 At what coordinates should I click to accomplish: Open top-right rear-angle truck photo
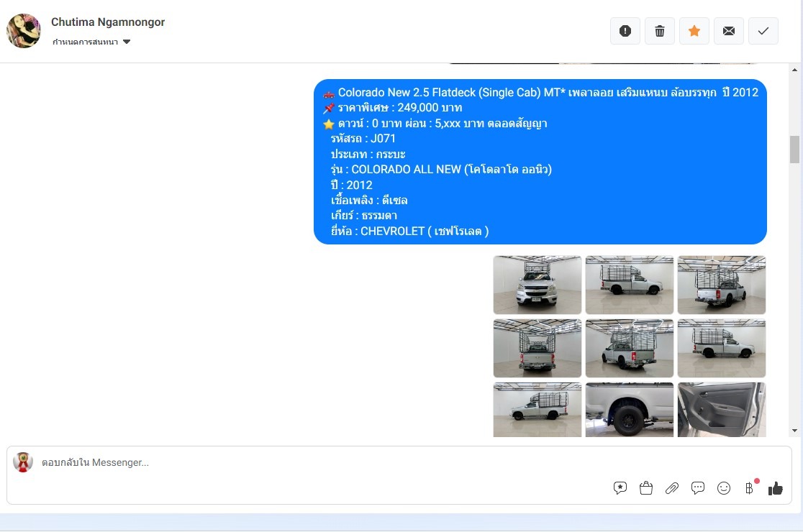coord(722,285)
